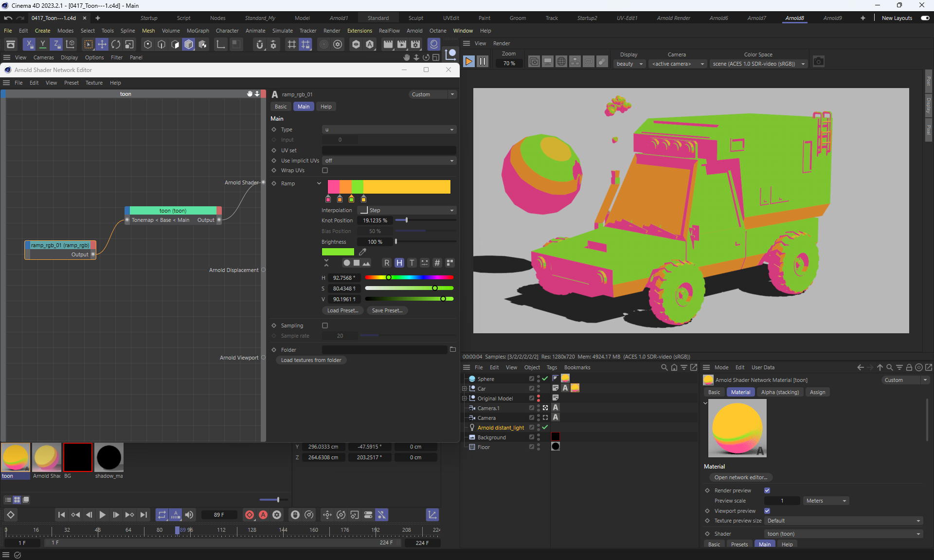Open the Display beauty dropdown
934x560 pixels.
(x=629, y=64)
